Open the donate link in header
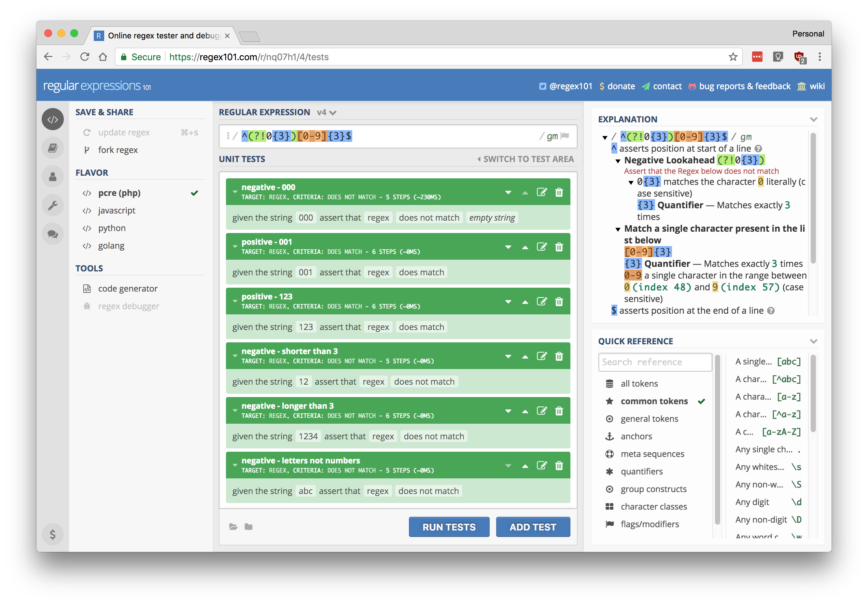Viewport: 868px width, 604px height. point(617,87)
